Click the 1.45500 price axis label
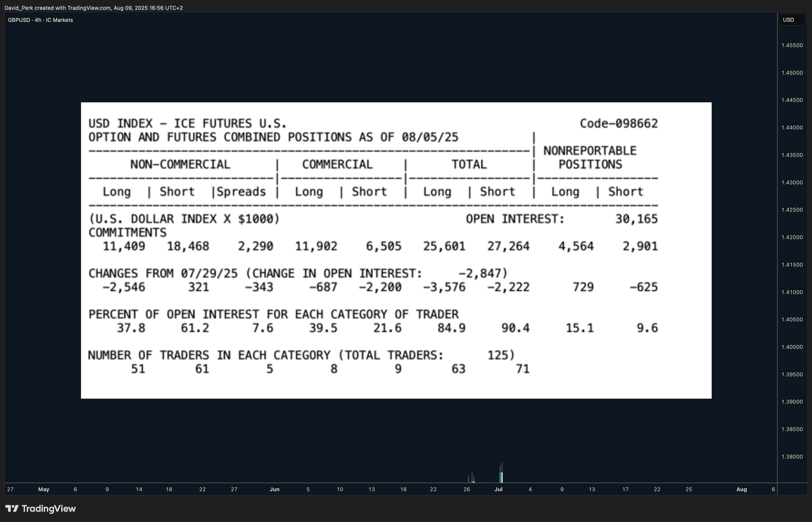Image resolution: width=812 pixels, height=522 pixels. coord(792,45)
